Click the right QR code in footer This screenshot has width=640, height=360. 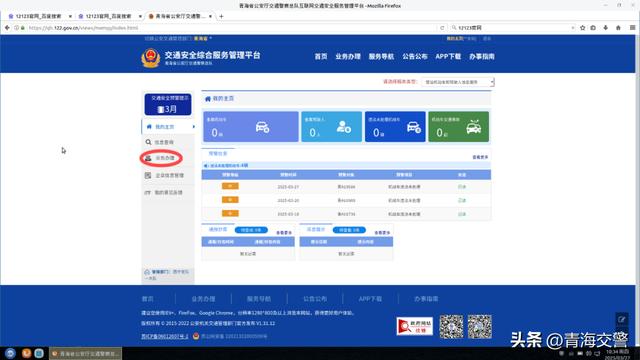[x=480, y=327]
